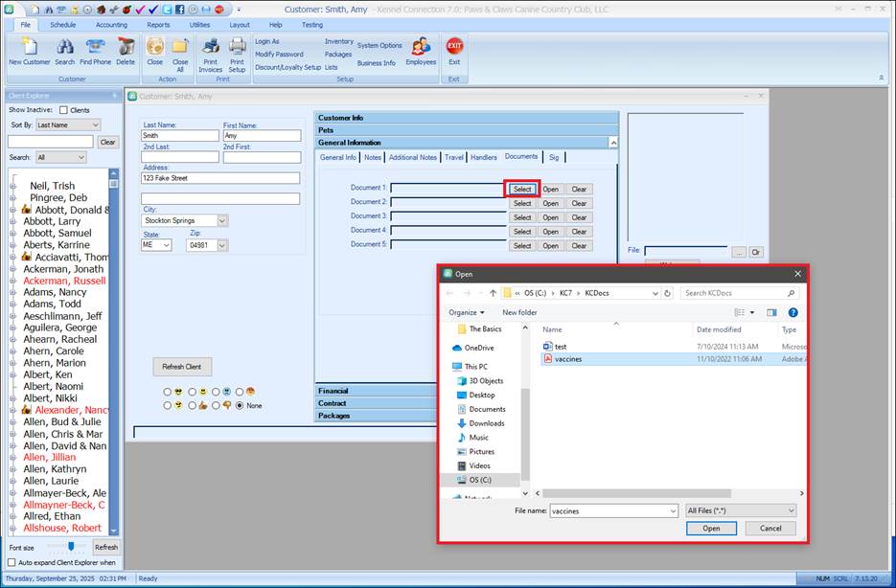Click the red Exit icon

coord(454,47)
